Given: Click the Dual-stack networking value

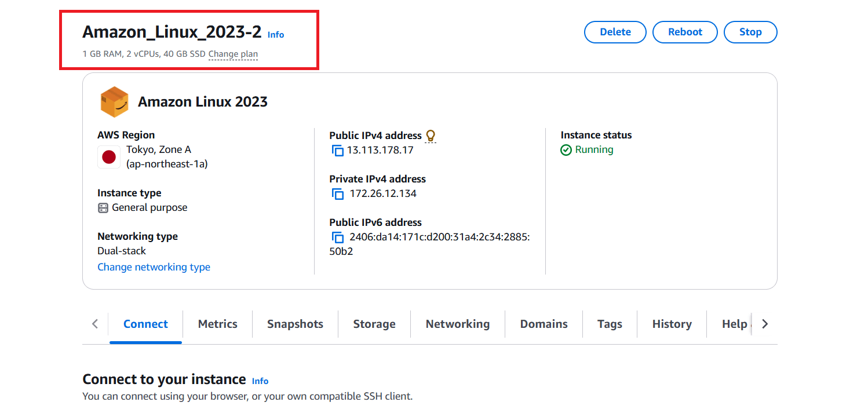Looking at the screenshot, I should [122, 251].
